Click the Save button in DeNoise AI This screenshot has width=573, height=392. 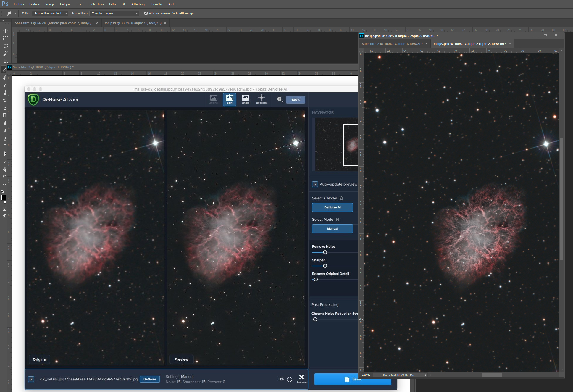[353, 379]
